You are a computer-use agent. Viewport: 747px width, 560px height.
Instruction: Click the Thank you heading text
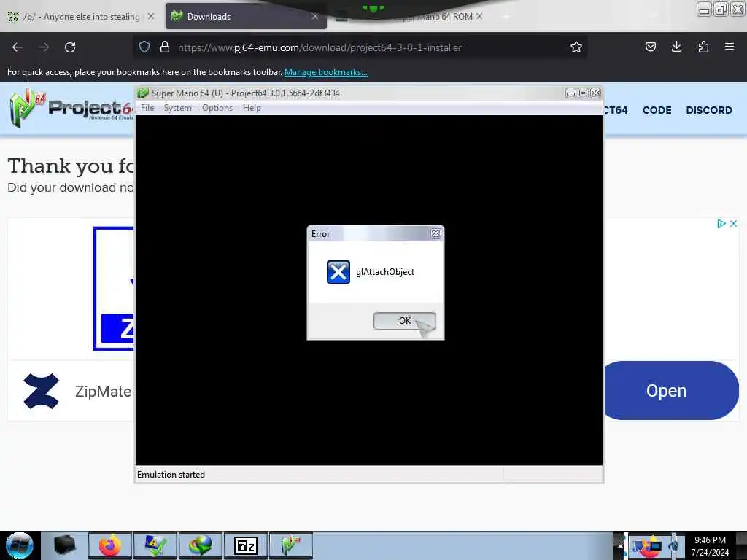71,166
